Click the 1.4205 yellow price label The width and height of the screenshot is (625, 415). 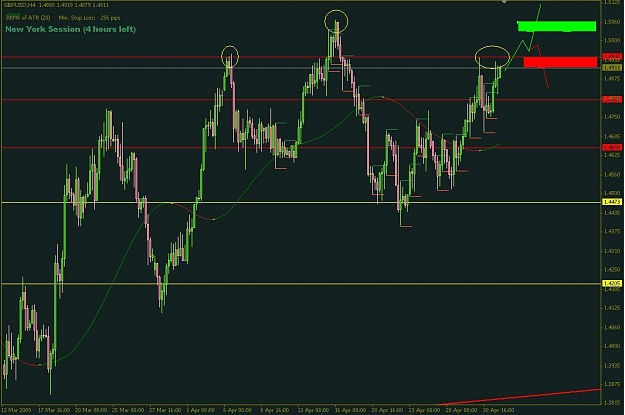(x=612, y=283)
